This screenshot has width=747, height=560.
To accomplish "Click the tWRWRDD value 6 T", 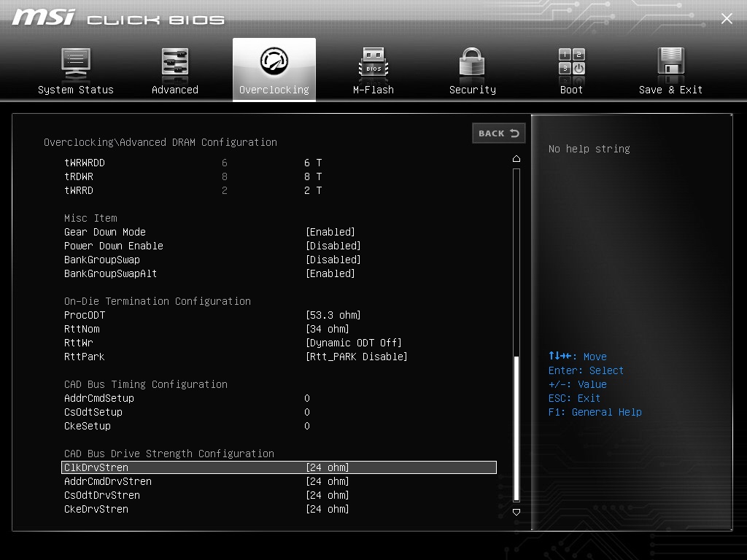I will 313,163.
